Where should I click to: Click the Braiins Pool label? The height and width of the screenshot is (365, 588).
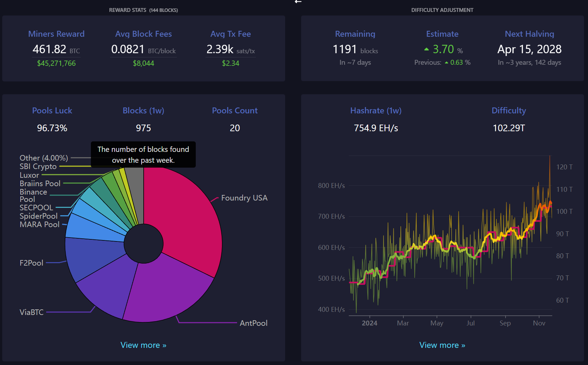pyautogui.click(x=40, y=183)
